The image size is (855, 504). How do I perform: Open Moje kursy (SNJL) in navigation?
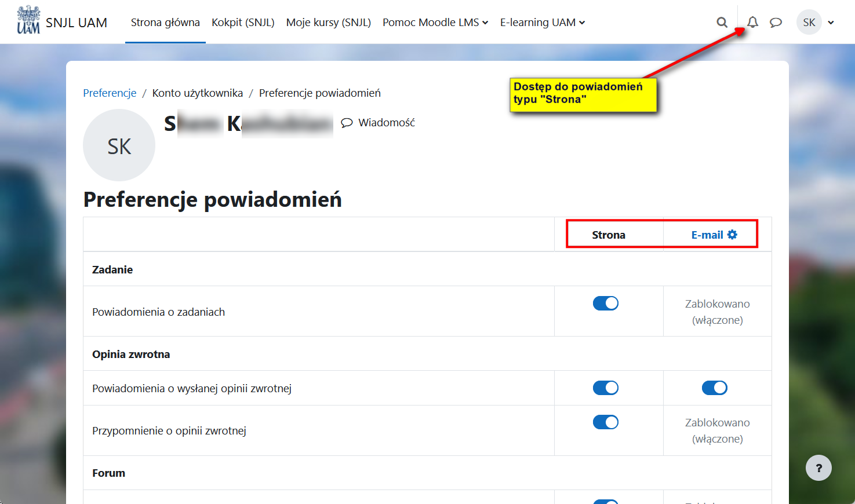point(329,23)
